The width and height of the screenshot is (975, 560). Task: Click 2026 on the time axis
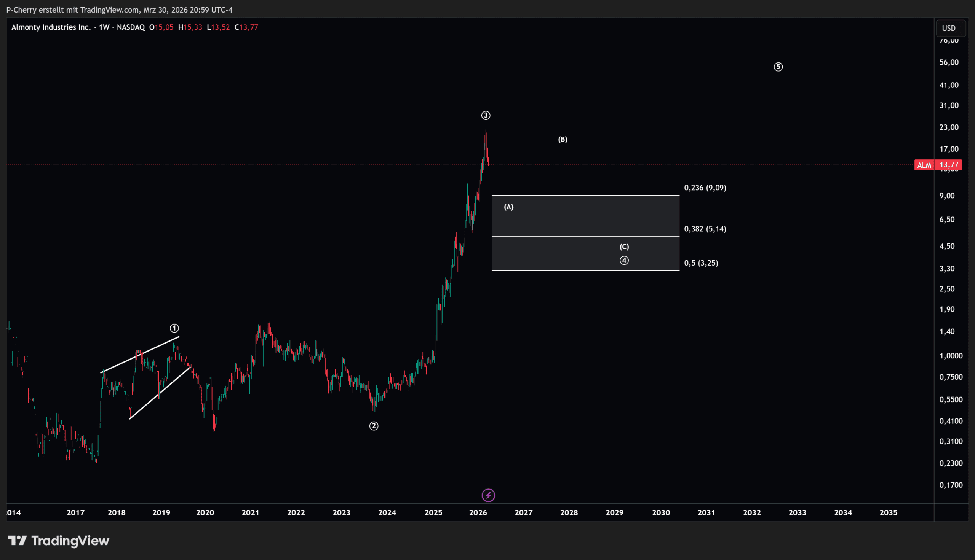coord(478,512)
